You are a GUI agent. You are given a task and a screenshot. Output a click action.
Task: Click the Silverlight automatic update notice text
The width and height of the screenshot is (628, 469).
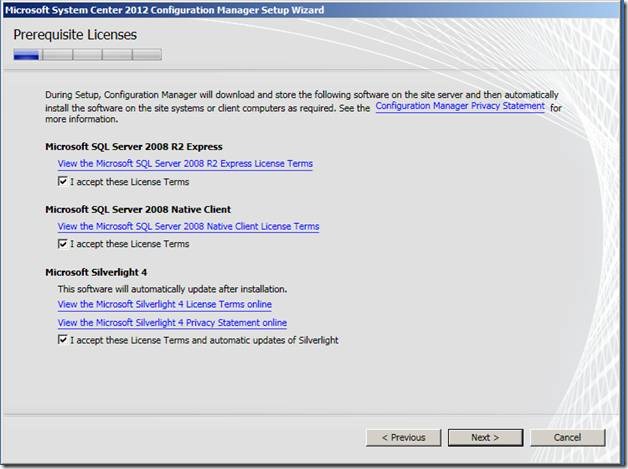coord(172,288)
